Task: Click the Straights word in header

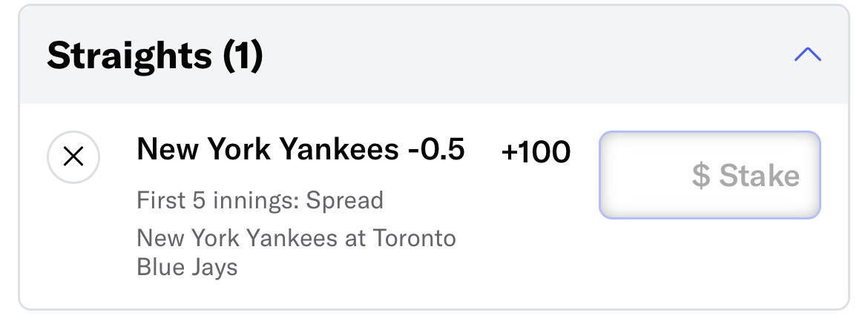Action: coord(130,56)
